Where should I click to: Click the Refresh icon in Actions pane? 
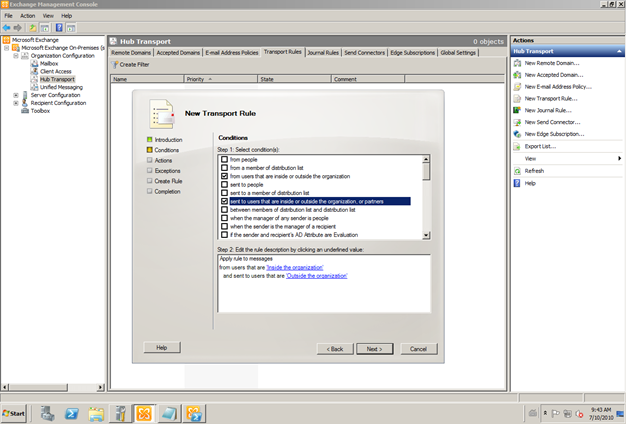[517, 171]
